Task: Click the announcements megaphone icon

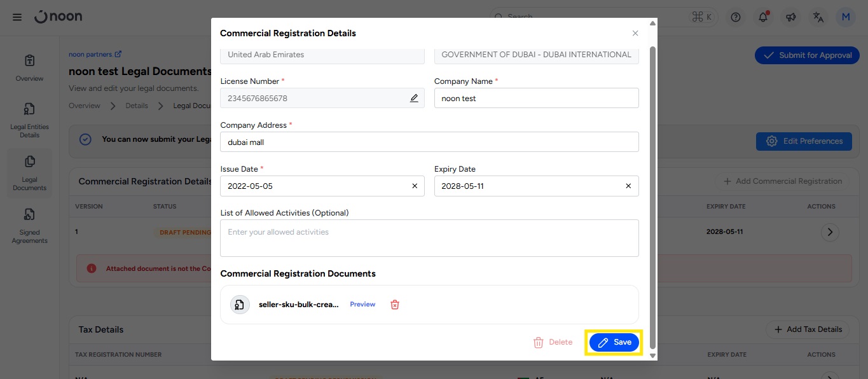Action: 790,17
